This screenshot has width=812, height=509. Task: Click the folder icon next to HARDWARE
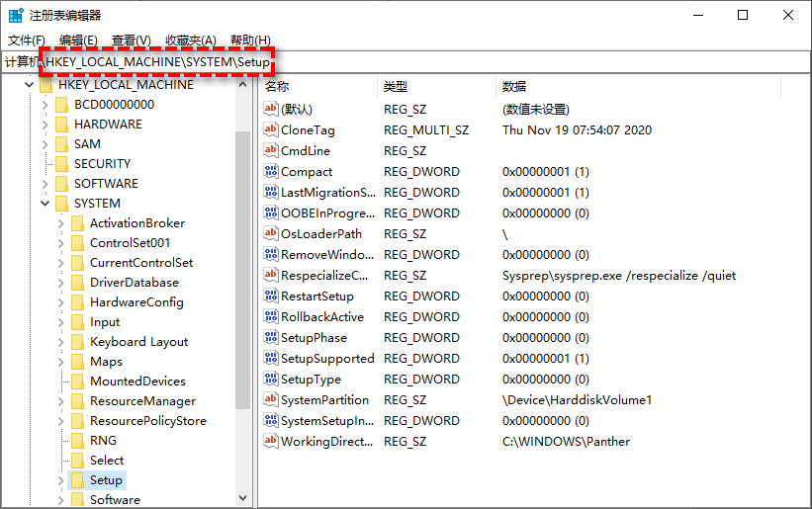(x=59, y=125)
